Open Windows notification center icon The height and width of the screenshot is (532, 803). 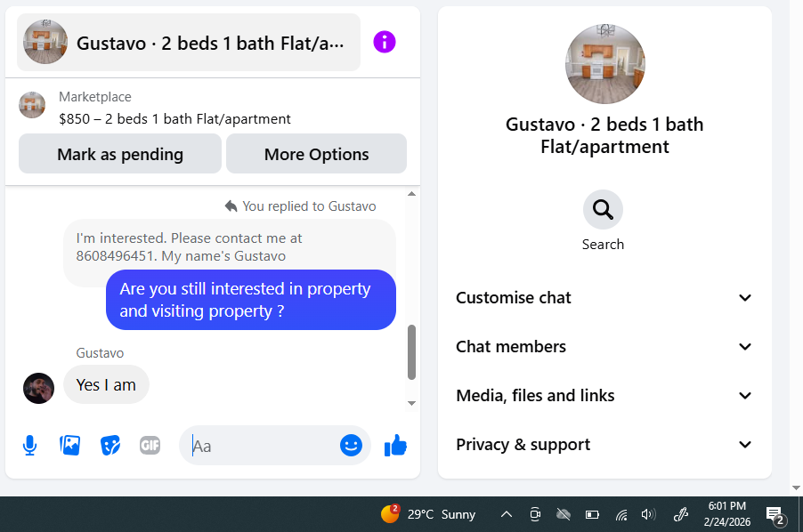tap(775, 514)
